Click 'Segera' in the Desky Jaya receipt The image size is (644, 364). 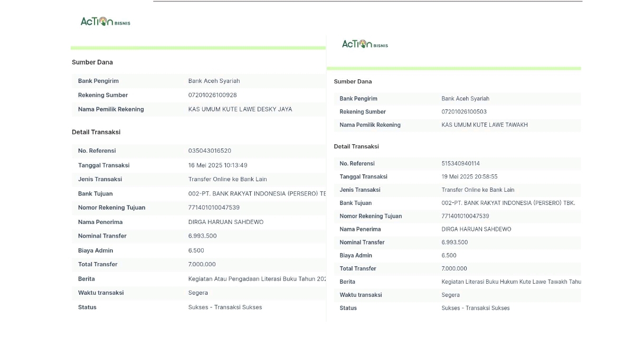(x=198, y=293)
